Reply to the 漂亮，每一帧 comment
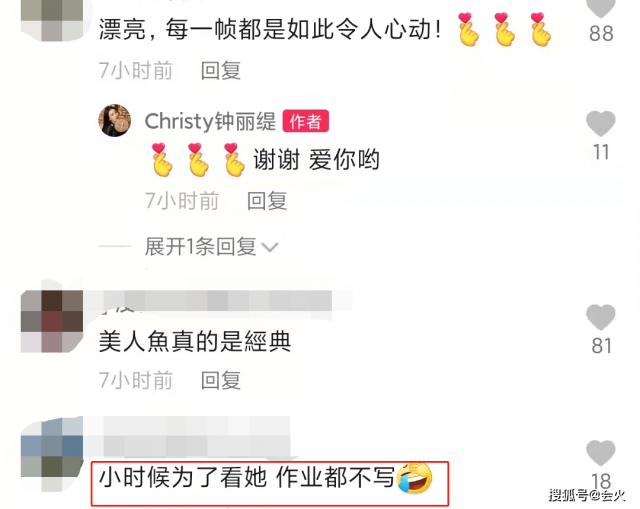 pos(221,71)
